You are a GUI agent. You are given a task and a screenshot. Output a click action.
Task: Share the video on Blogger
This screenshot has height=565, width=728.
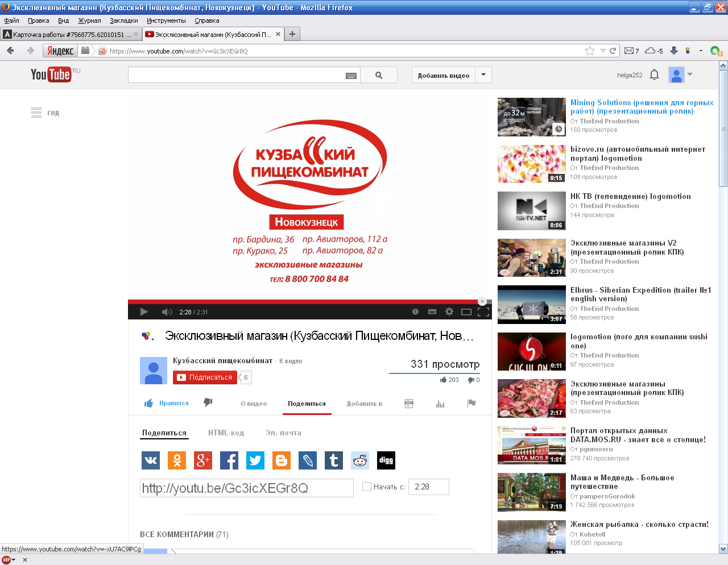point(282,460)
